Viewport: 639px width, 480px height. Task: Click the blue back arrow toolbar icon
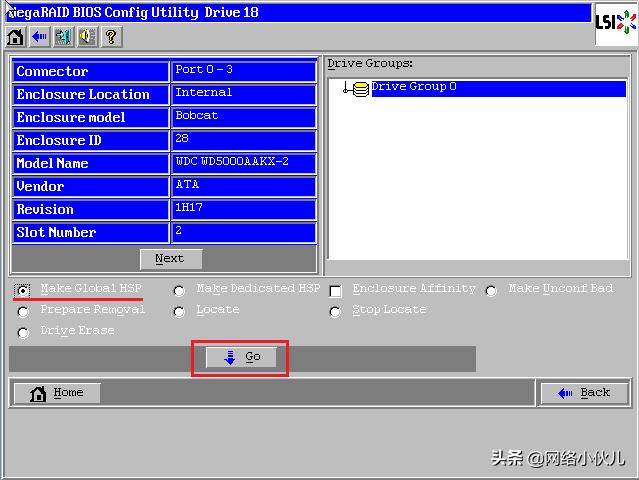pos(39,37)
